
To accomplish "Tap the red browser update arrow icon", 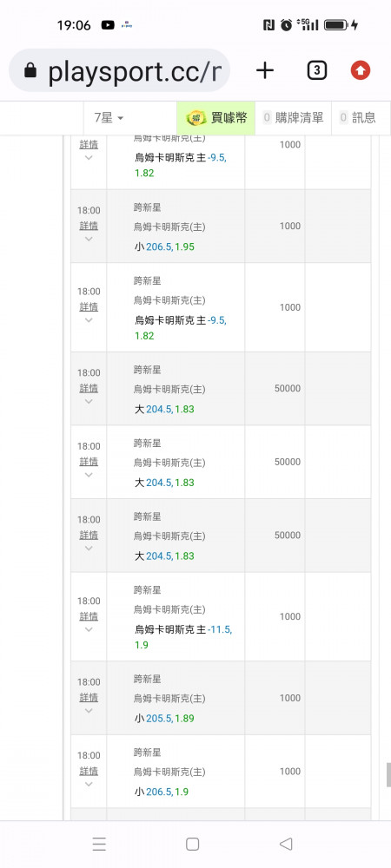I will click(x=361, y=70).
